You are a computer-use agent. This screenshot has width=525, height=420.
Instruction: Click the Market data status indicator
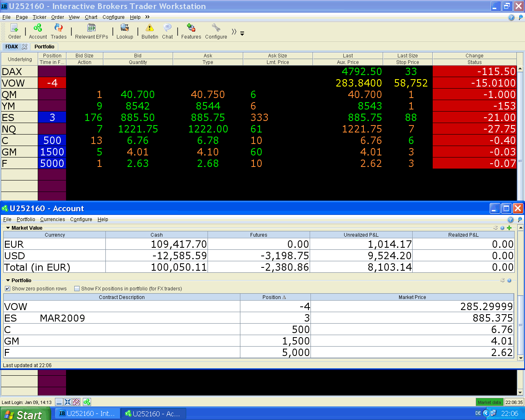(x=489, y=402)
